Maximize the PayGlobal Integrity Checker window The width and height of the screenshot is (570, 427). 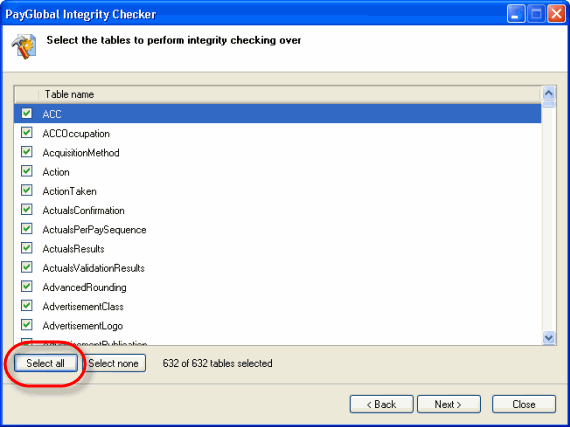[536, 14]
